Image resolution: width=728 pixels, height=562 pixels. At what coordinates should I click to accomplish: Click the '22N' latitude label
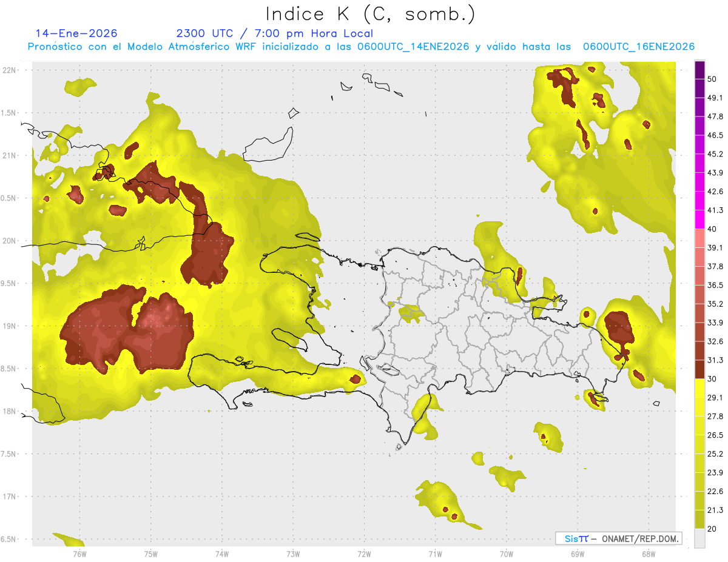[10, 70]
